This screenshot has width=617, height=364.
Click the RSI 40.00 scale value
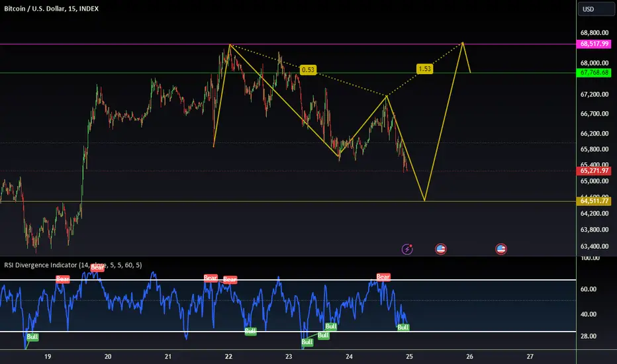589,314
